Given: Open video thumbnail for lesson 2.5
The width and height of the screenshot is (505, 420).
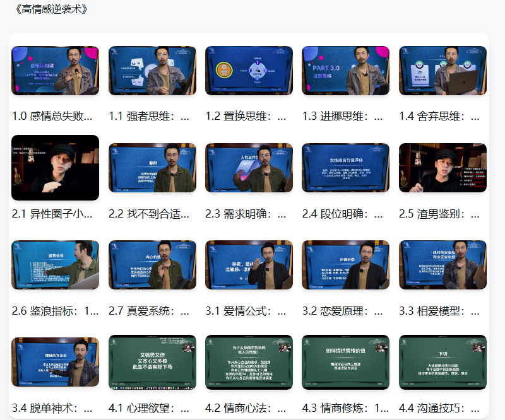Looking at the screenshot, I should pyautogui.click(x=443, y=168).
